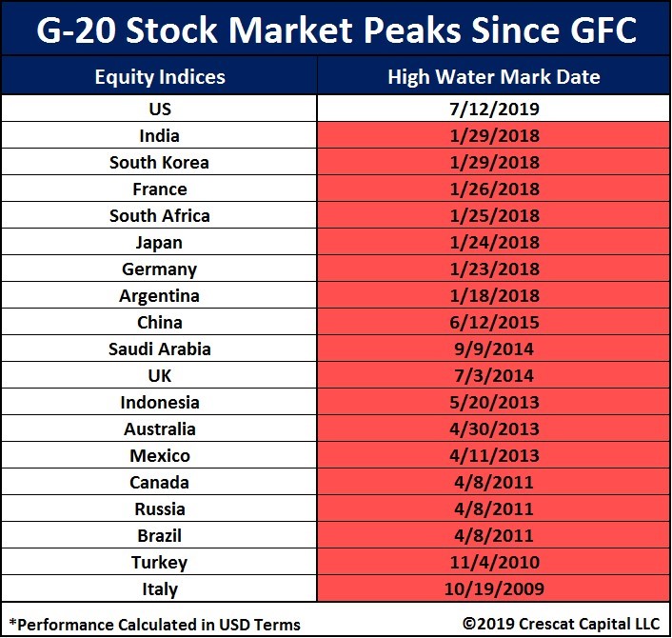Select the Japan country cell
The height and width of the screenshot is (638, 672).
click(160, 242)
